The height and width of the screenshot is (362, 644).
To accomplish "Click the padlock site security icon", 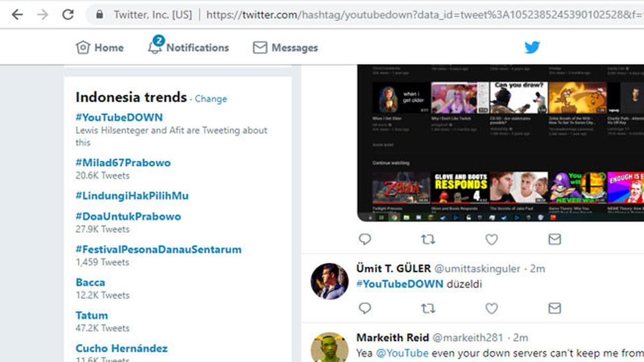I will pos(101,14).
